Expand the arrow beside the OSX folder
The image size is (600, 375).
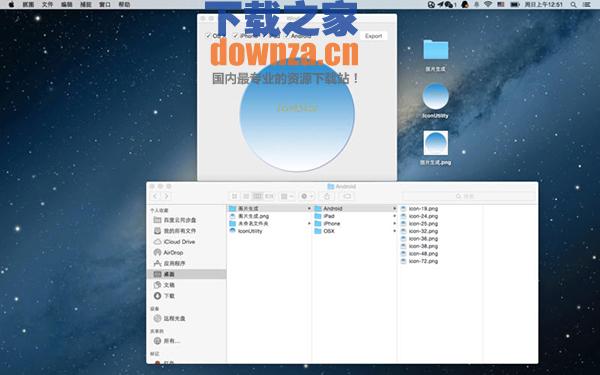[x=394, y=231]
